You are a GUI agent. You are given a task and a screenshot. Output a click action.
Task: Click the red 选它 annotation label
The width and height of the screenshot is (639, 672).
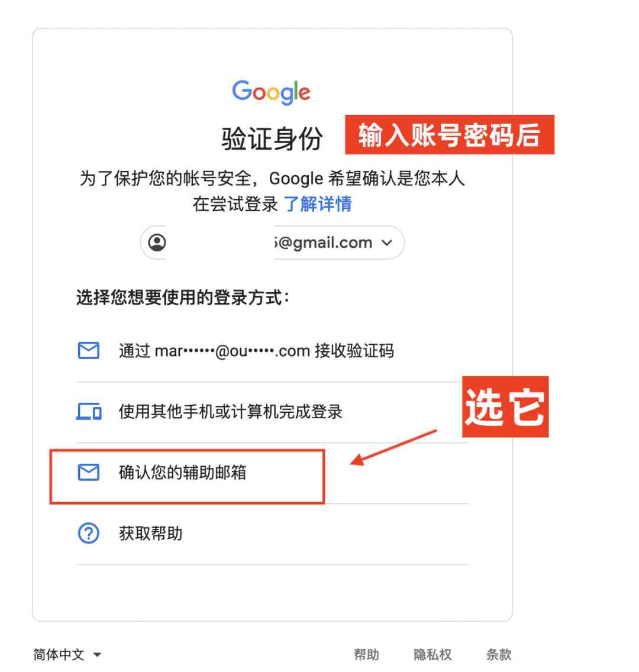pyautogui.click(x=505, y=407)
